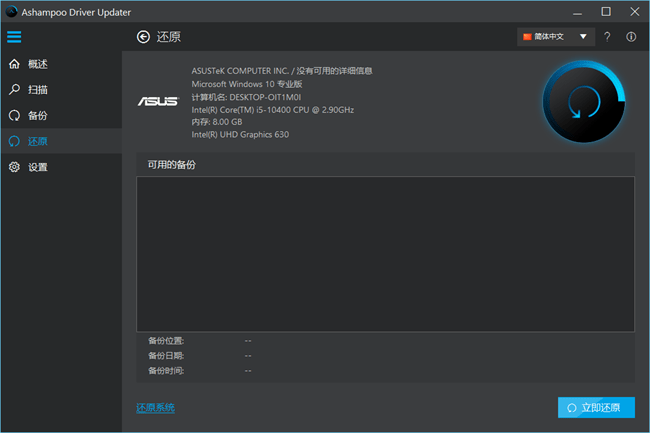Screen dimensions: 650x433
Task: Go to 概述 overview page
Action: click(x=37, y=64)
